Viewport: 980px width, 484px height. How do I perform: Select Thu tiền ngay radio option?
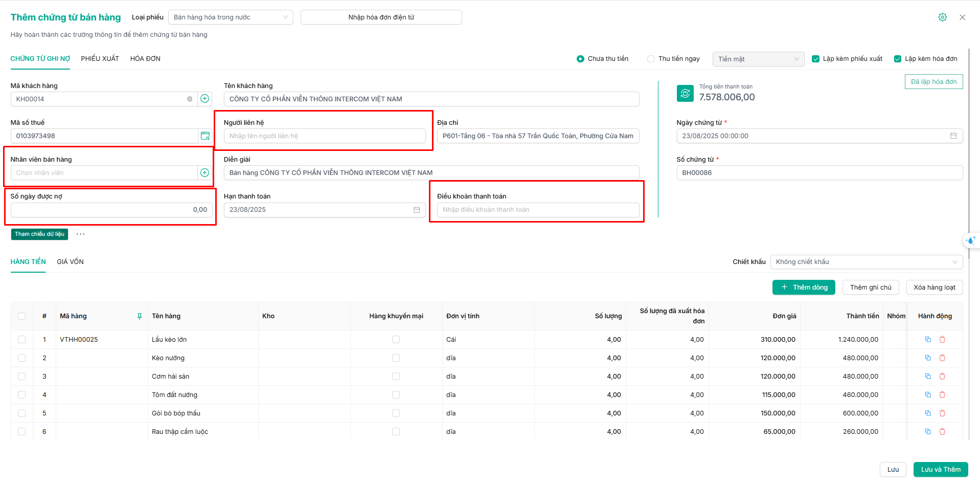651,59
